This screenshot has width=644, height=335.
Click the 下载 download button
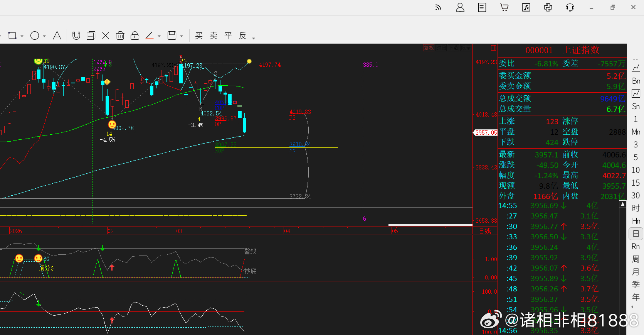coord(453,48)
